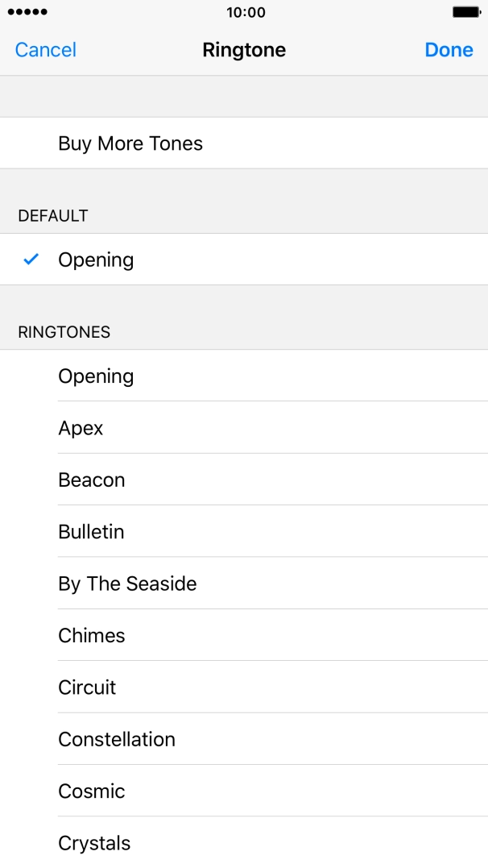Choose the Constellation ringtone
The image size is (488, 868).
click(117, 739)
